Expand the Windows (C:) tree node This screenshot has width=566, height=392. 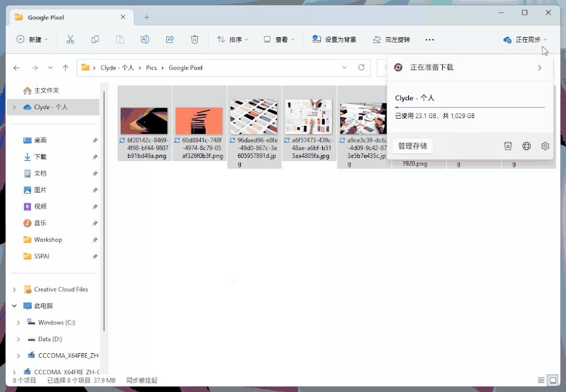tap(18, 323)
